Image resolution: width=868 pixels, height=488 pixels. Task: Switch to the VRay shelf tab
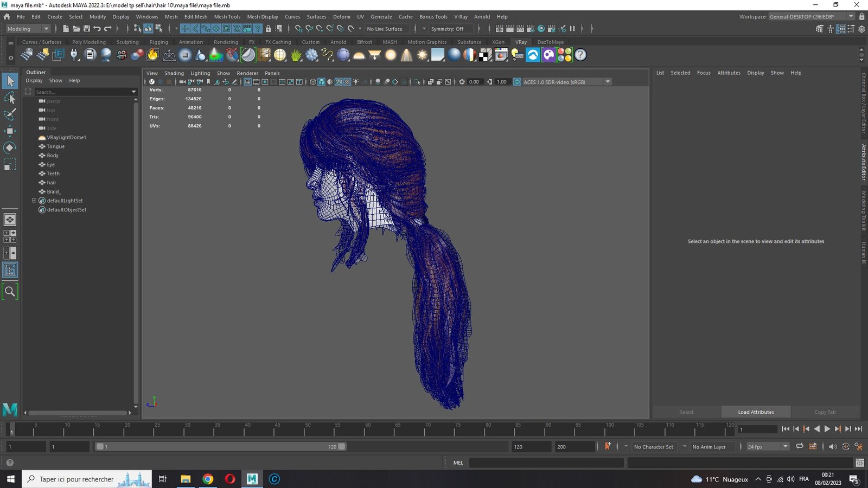521,42
